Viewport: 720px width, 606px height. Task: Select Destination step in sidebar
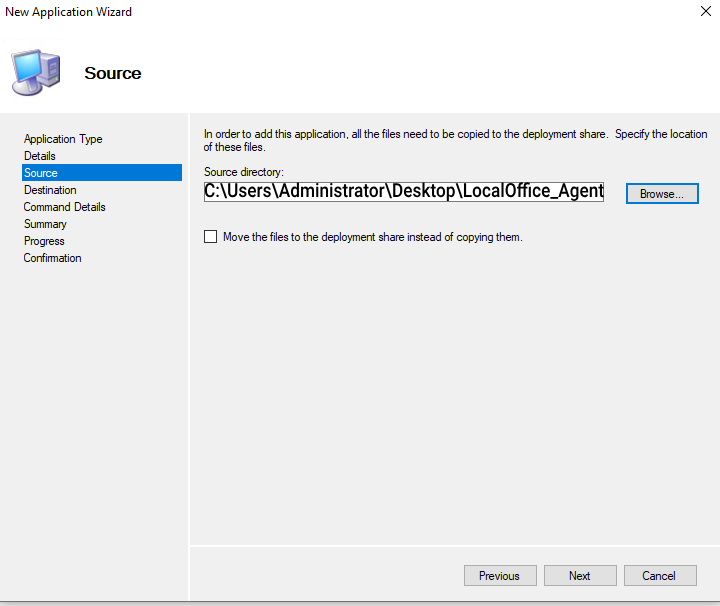click(51, 190)
